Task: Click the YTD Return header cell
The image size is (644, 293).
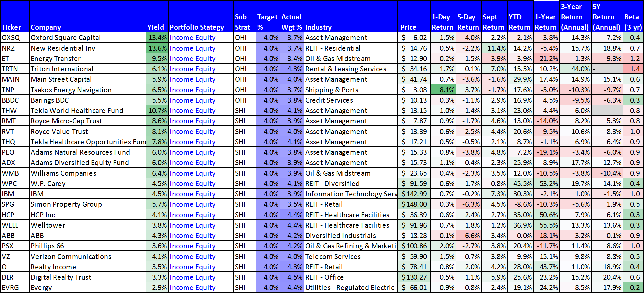Action: (x=520, y=16)
